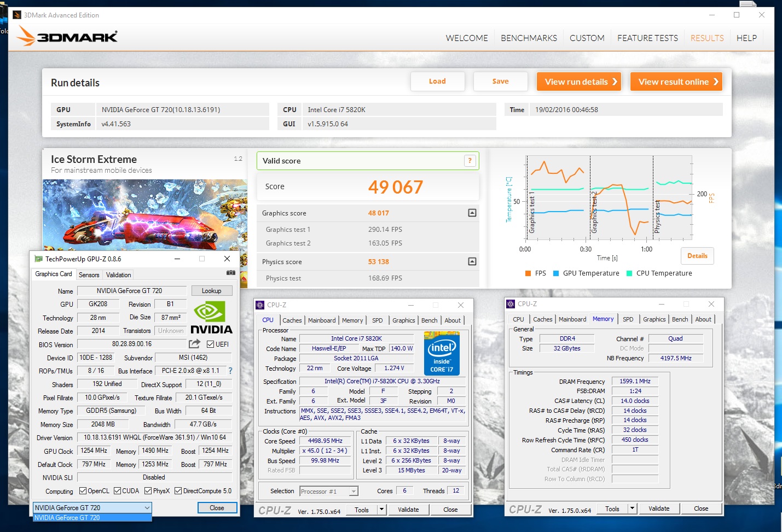Click the Intel Core i7 logo in CPU-Z
The image size is (782, 532).
point(442,353)
